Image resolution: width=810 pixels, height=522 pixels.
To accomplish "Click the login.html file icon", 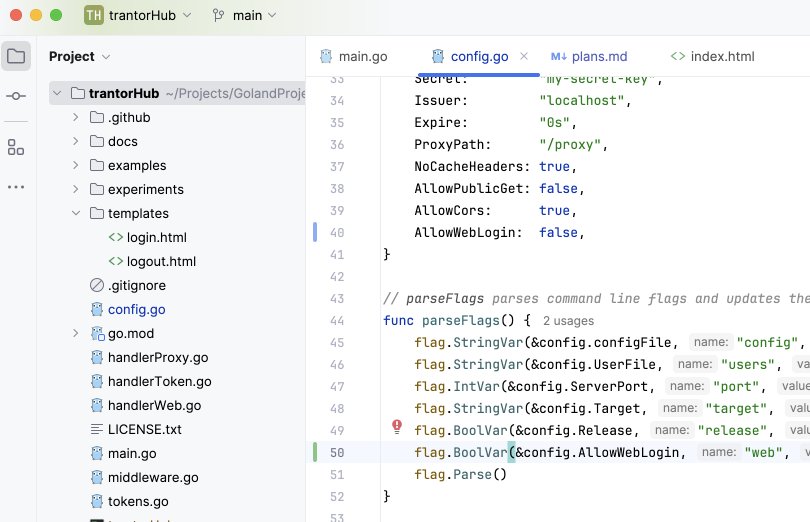I will pos(116,237).
